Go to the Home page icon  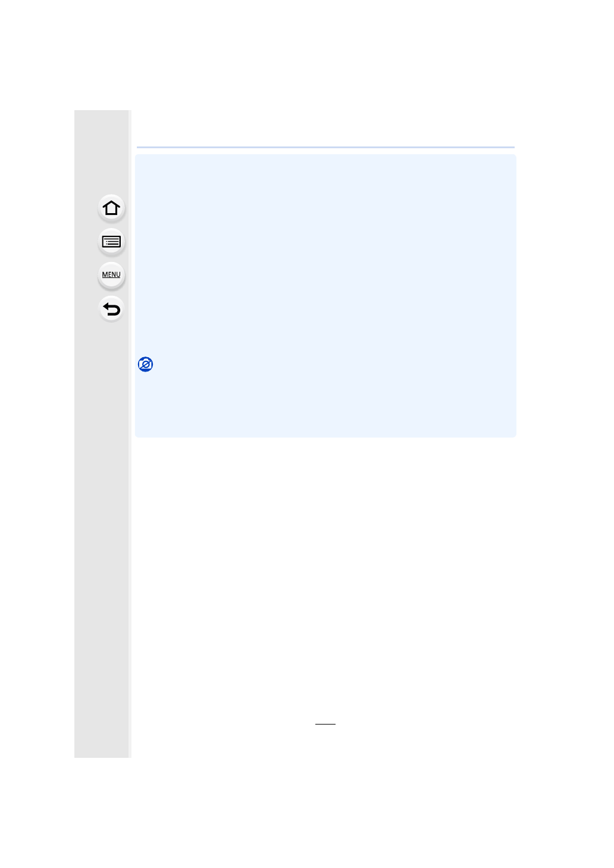[x=111, y=208]
